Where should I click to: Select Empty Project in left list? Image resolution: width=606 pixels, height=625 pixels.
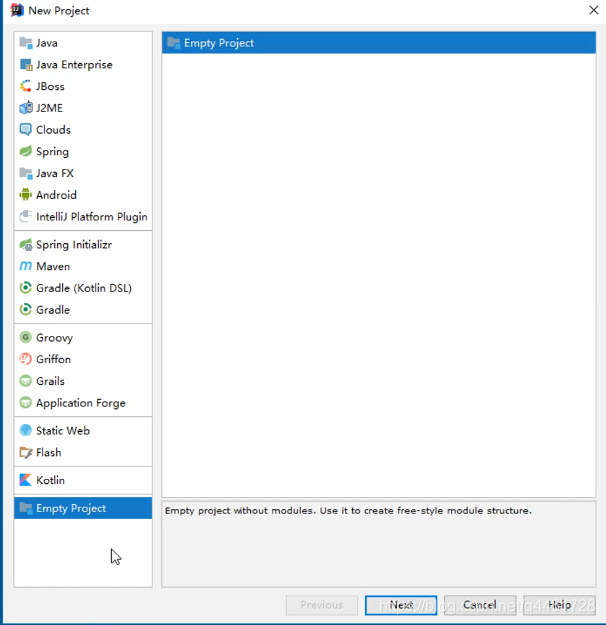[x=83, y=508]
